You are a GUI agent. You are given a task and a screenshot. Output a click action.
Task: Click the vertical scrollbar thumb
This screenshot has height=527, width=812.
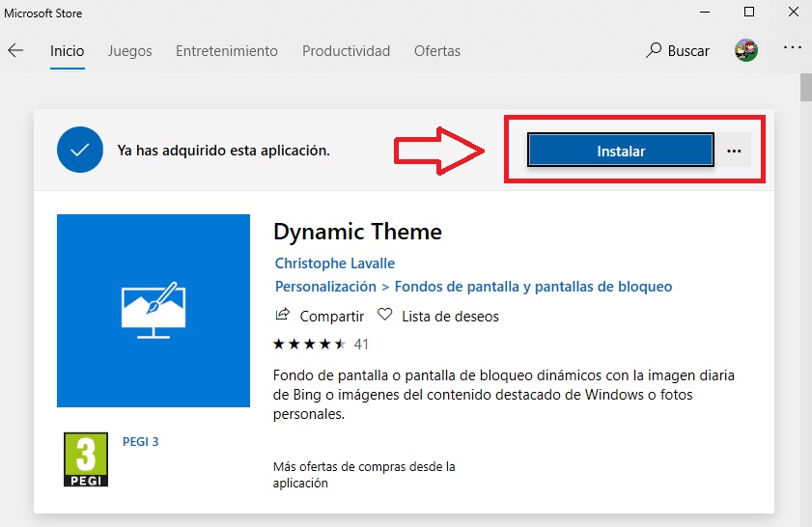tap(806, 87)
